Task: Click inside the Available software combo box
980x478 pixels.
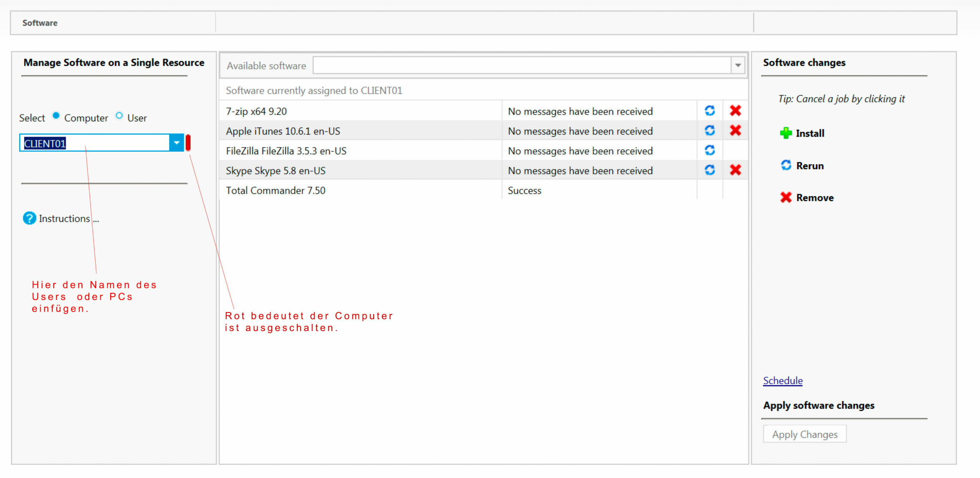Action: point(522,65)
